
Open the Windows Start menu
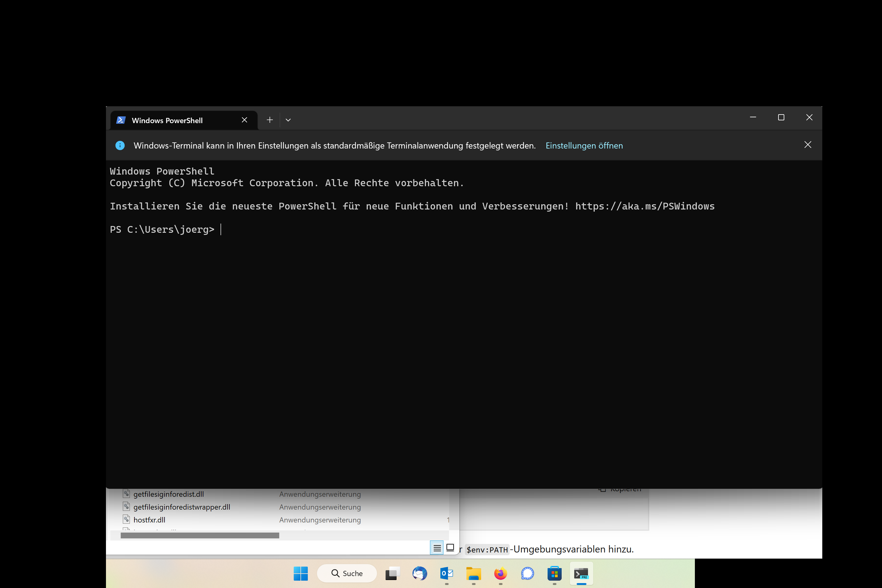301,573
